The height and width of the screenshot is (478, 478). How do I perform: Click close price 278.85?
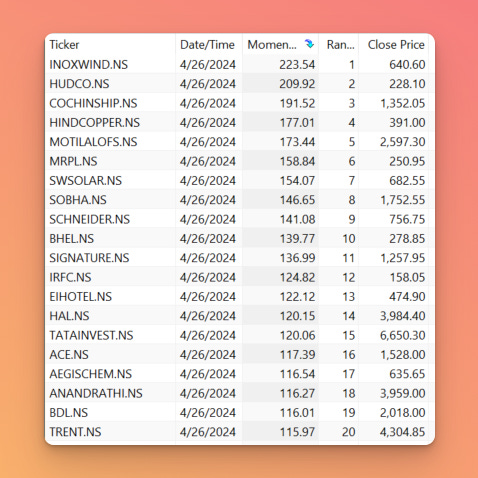tap(407, 238)
